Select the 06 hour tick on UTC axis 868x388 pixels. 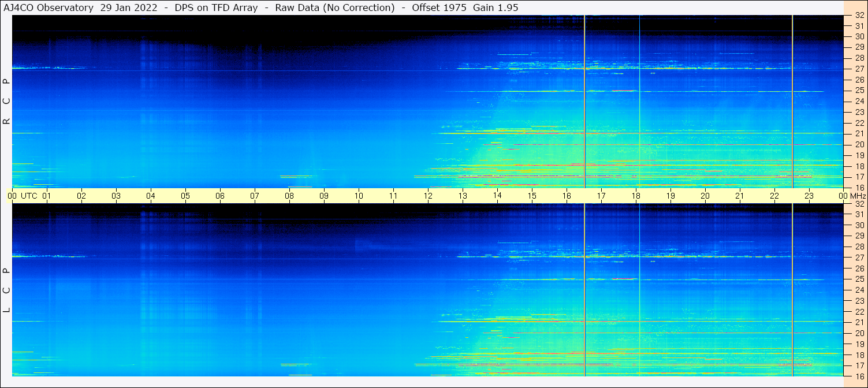click(x=220, y=196)
